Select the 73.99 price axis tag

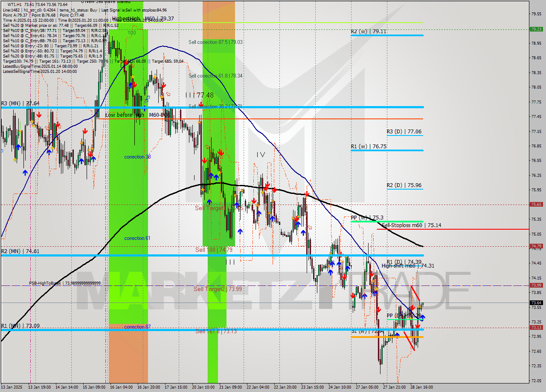click(536, 285)
